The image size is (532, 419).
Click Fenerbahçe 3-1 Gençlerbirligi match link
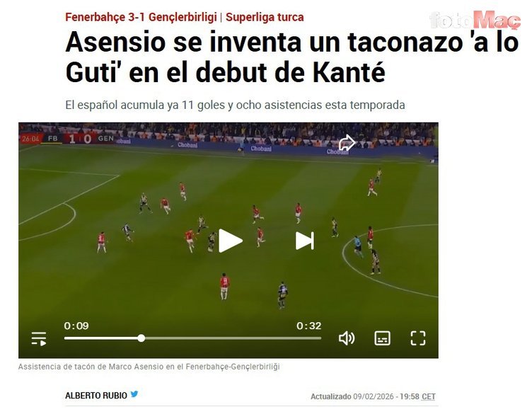point(141,17)
